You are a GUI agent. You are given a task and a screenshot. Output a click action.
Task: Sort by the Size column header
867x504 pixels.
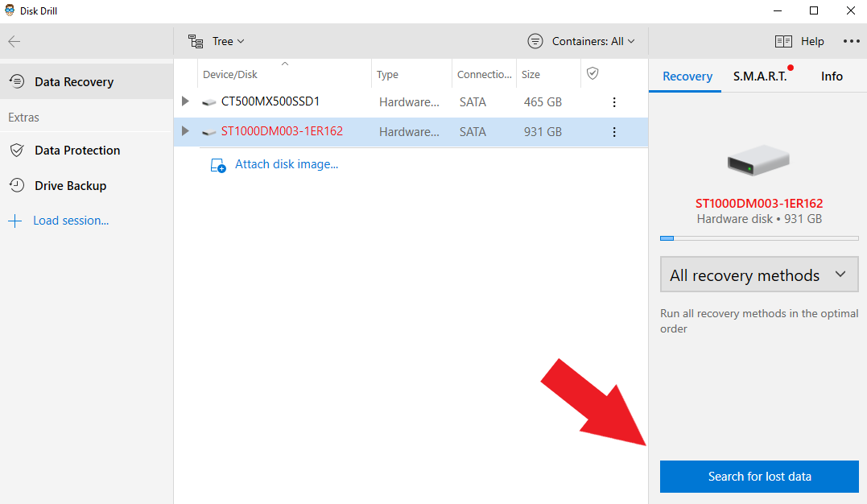tap(531, 75)
